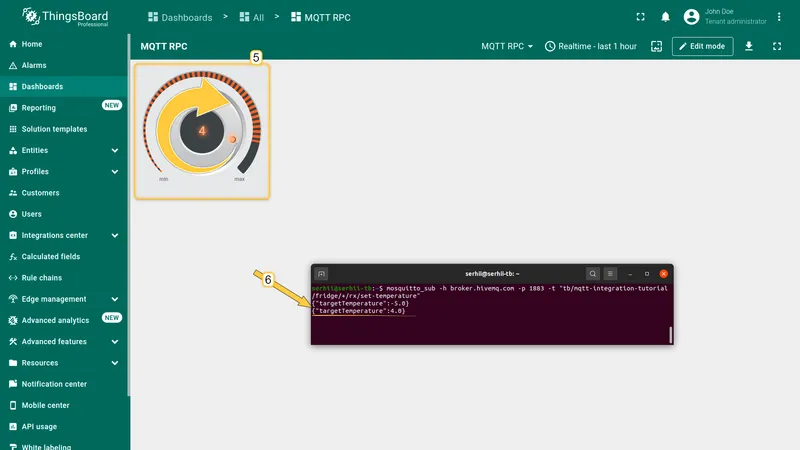Click the Integrations center icon
Viewport: 800px width, 450px height.
(x=13, y=236)
